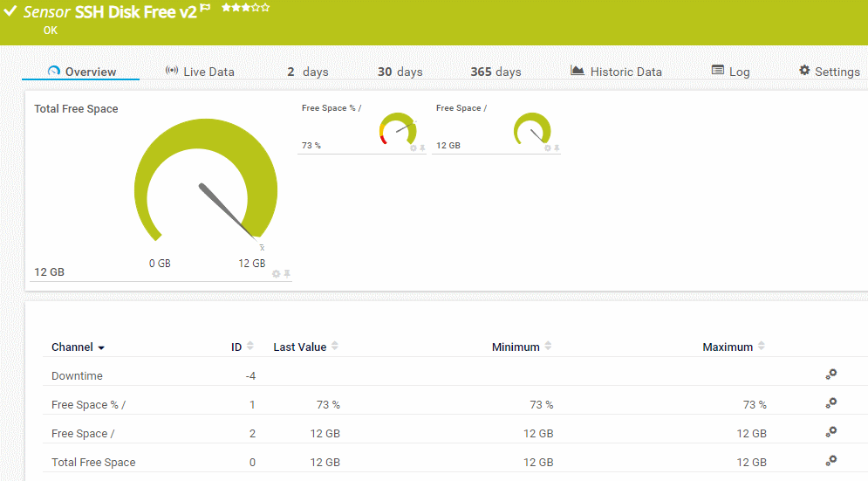Screen dimensions: 868x481
Task: Sort table by Maximum column
Action: 761,347
